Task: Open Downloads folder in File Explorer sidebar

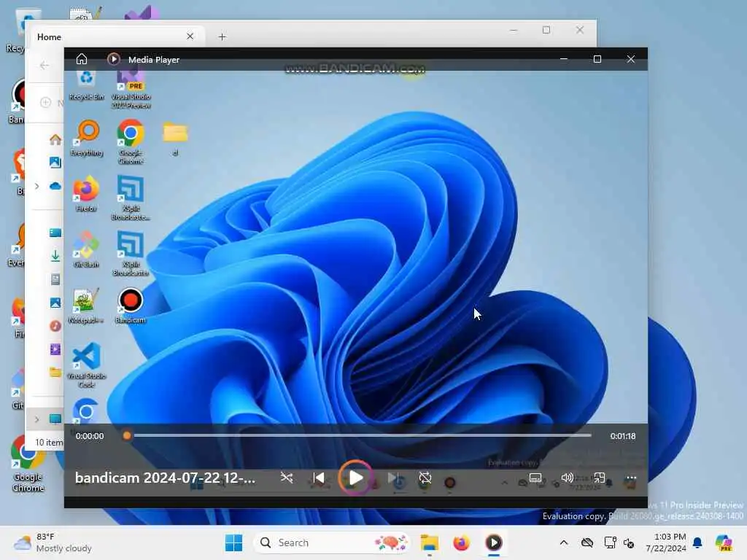Action: point(55,256)
